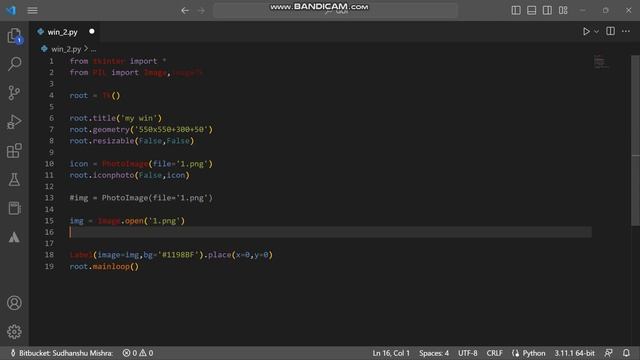Click the Bitbucket Sudhanshu Mishra status item
640x360 pixels.
coord(62,353)
